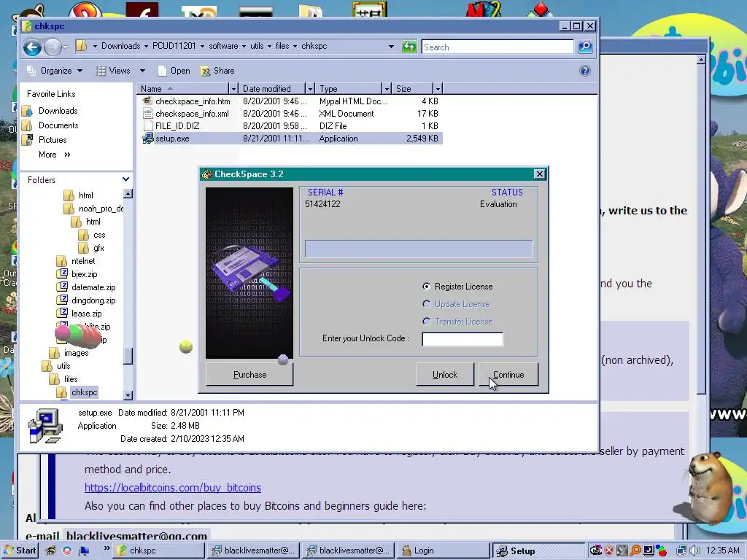Click the Pictures icon in Favorite Links
The image size is (747, 560).
click(x=28, y=139)
